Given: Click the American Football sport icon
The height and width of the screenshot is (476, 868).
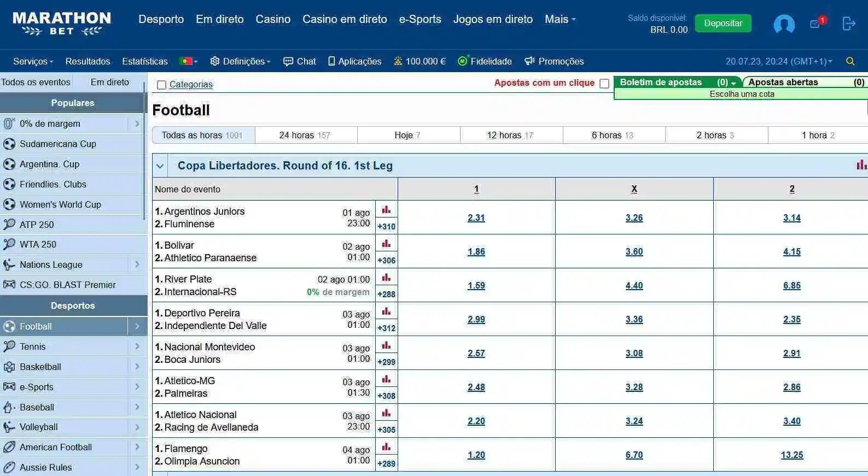Looking at the screenshot, I should point(9,447).
